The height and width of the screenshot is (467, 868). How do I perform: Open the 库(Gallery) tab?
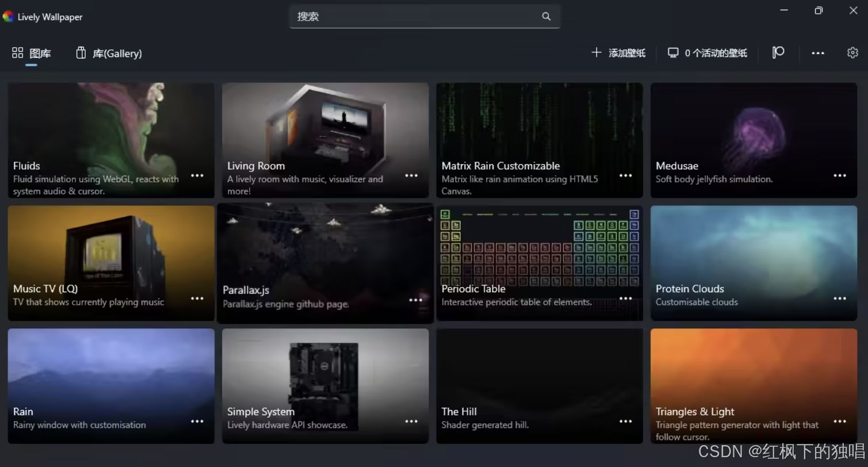[109, 53]
